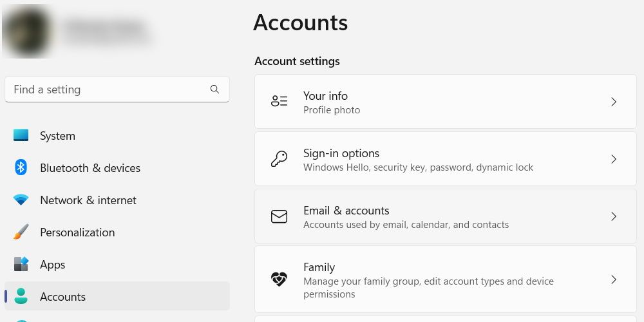Click the Bluetooth icon in sidebar

21,168
